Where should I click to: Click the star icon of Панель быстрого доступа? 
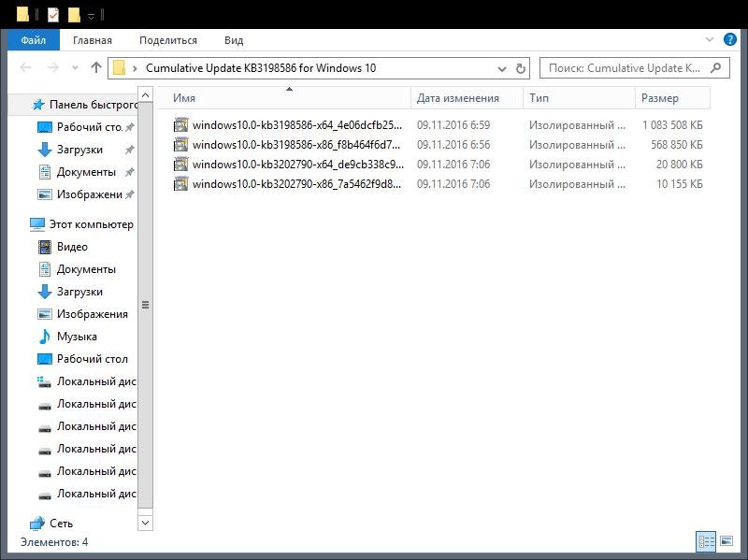[x=37, y=105]
